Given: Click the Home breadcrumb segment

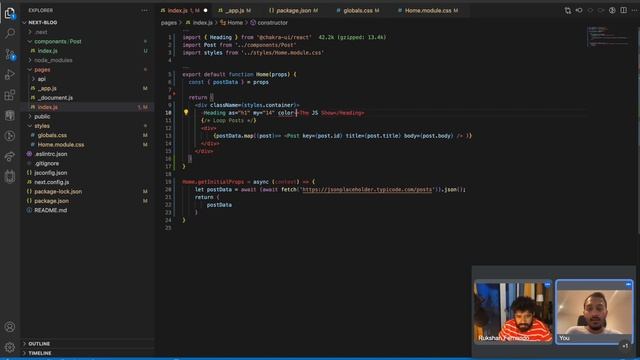Looking at the screenshot, I should (235, 23).
